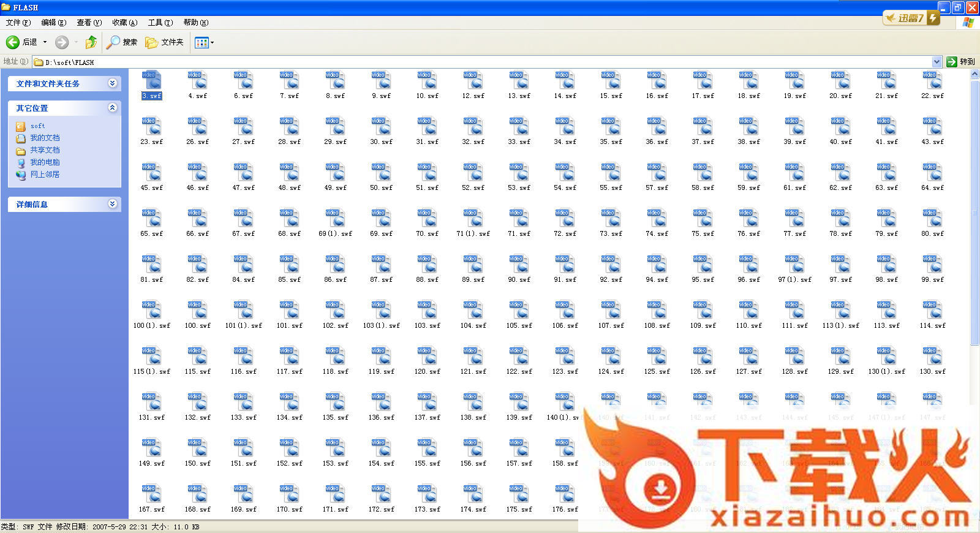Click the vertical scrollbar thumb
The height and width of the screenshot is (533, 980).
(x=974, y=211)
